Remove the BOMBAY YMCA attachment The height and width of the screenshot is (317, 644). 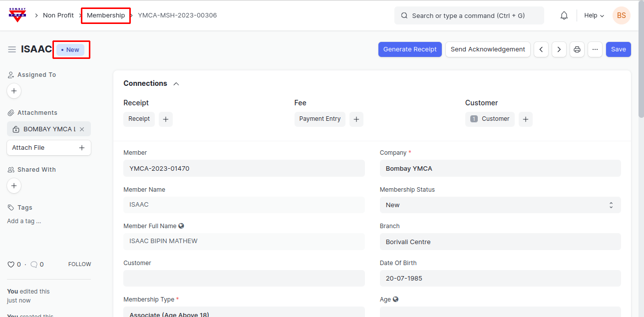[x=82, y=129]
